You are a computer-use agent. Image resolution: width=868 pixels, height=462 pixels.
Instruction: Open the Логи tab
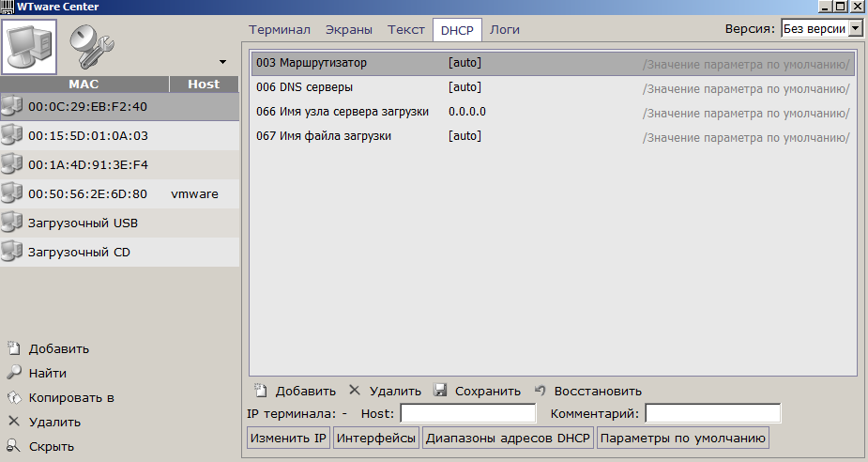pos(504,29)
